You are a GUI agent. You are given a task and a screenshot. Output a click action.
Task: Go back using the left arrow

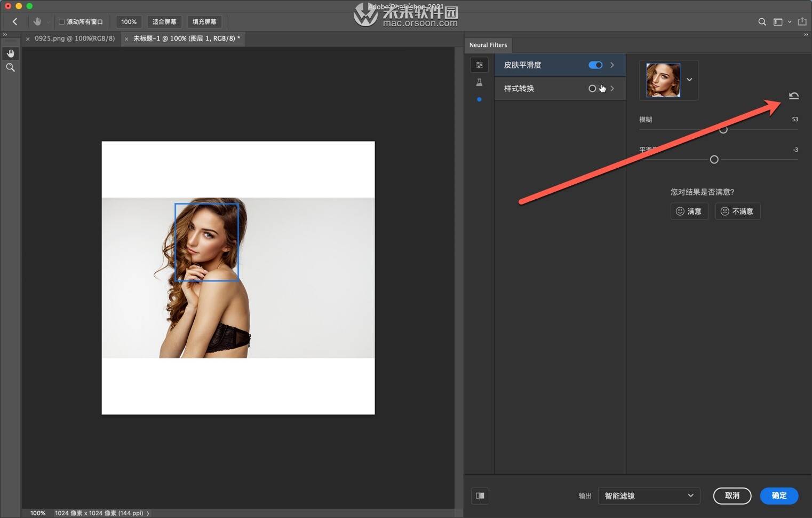coord(15,22)
